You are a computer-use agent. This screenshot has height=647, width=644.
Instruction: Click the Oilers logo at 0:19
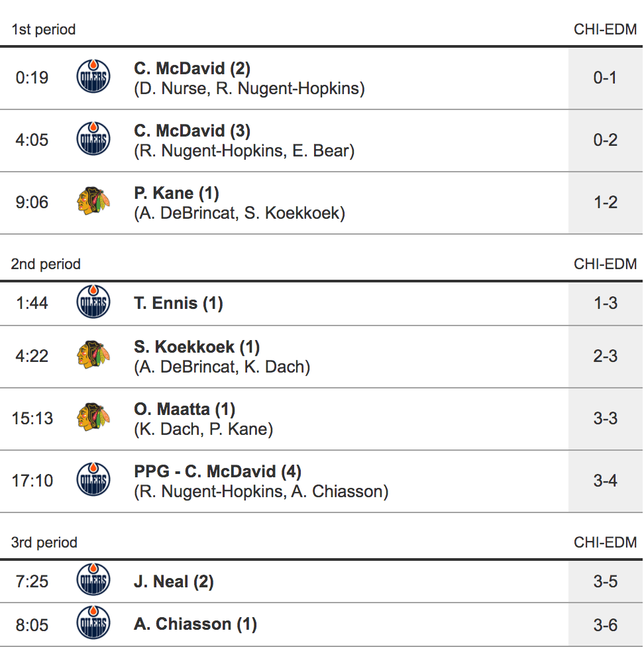[x=93, y=77]
